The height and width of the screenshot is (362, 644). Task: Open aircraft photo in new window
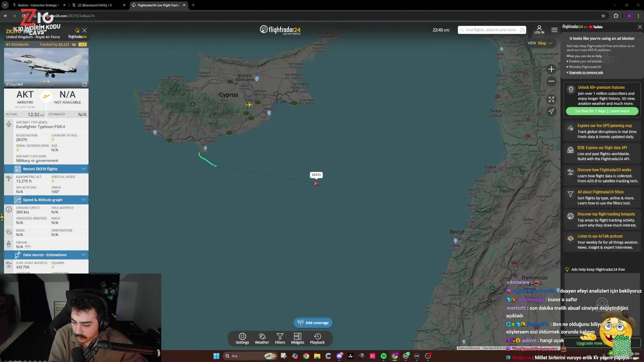84,84
